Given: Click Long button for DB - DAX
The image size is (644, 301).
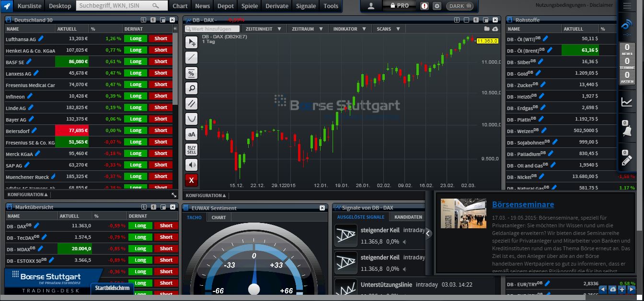Looking at the screenshot, I should [140, 225].
